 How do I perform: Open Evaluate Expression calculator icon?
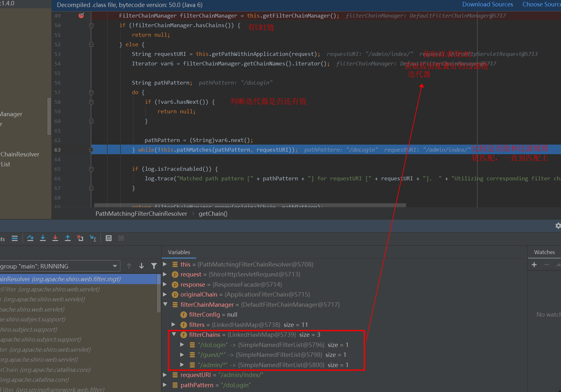[109, 238]
